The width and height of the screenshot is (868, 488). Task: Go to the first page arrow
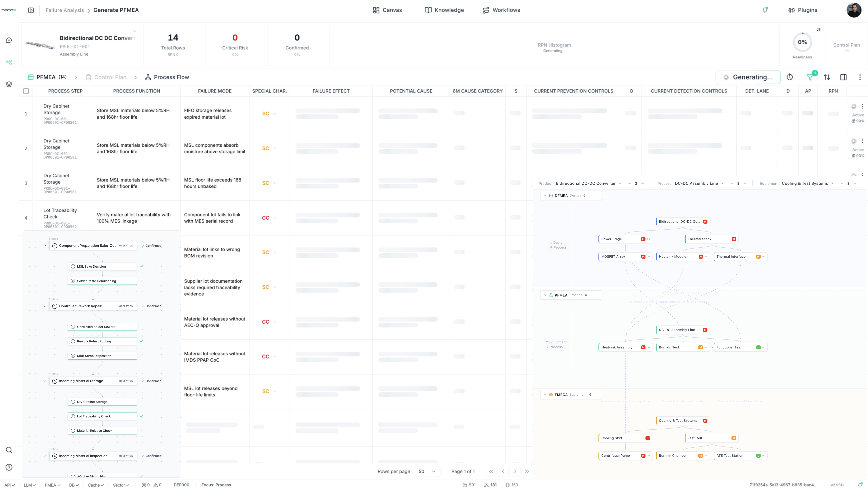click(491, 472)
